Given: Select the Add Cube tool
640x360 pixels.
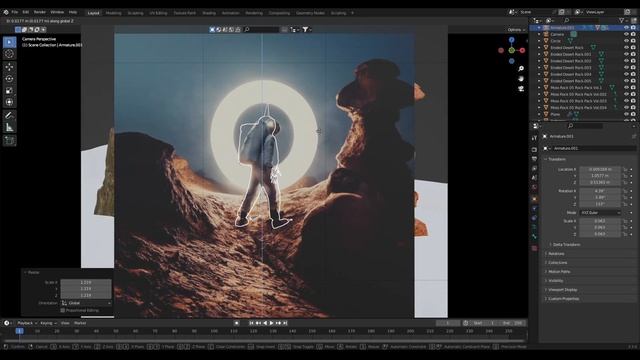Looking at the screenshot, I should [x=9, y=140].
